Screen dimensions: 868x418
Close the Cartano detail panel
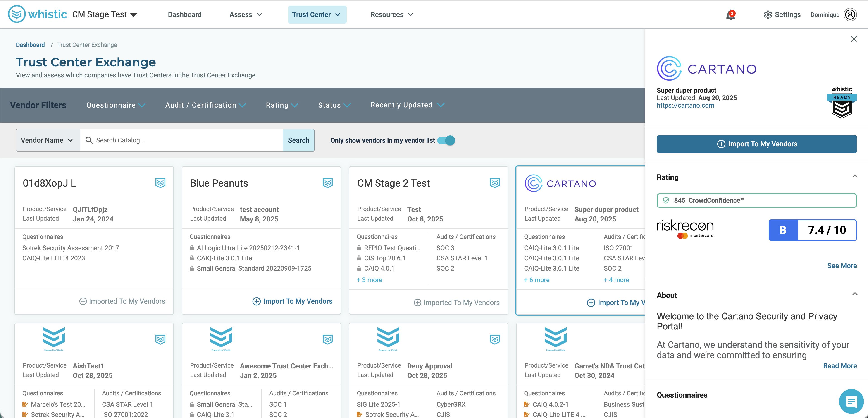[x=854, y=39]
